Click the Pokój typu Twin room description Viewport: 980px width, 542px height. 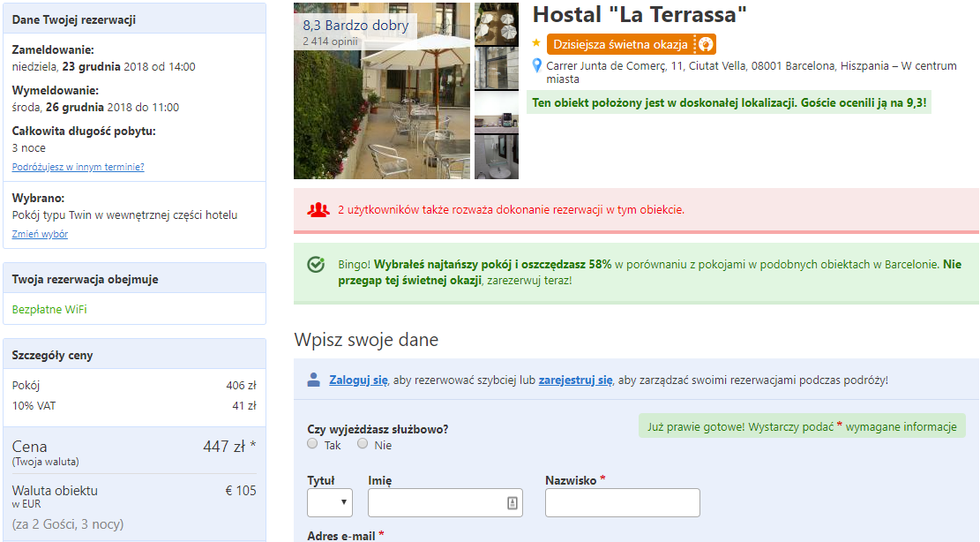coord(124,215)
